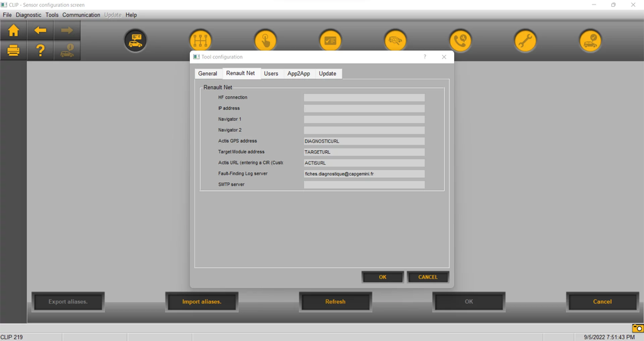Viewport: 644px width, 341px height.
Task: Select the wrench repair round icon
Action: [525, 41]
